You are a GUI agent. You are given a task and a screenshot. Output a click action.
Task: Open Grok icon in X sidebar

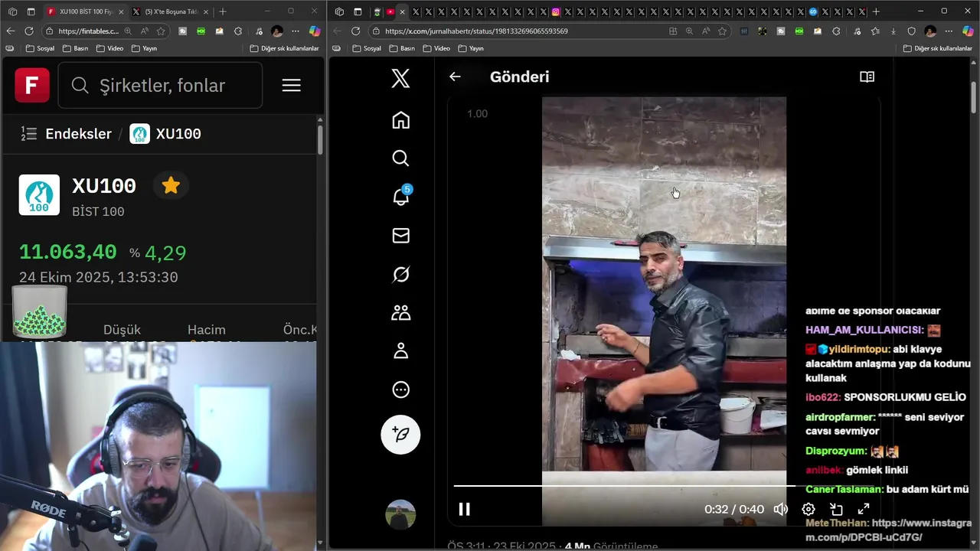pyautogui.click(x=400, y=274)
